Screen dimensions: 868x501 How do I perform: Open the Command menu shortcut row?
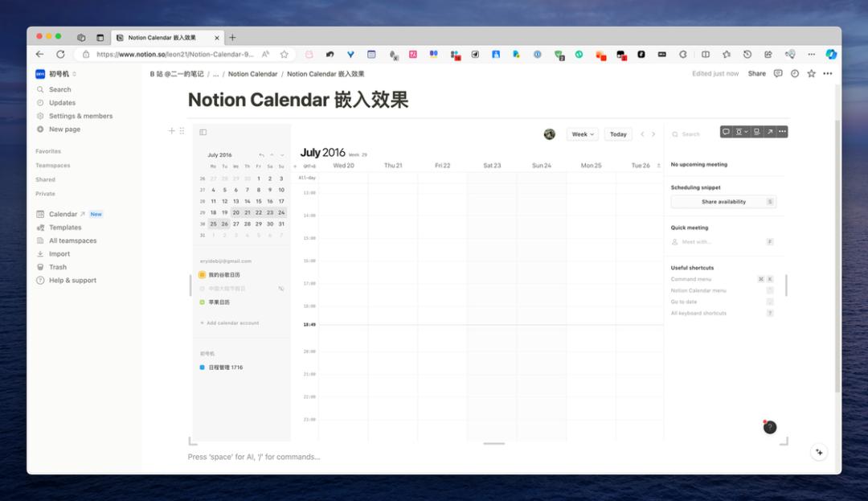point(722,279)
